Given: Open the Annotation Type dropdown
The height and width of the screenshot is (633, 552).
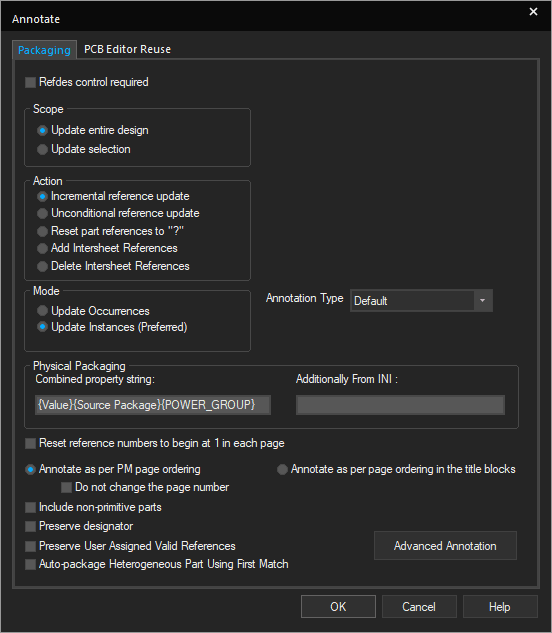Looking at the screenshot, I should 421,301.
